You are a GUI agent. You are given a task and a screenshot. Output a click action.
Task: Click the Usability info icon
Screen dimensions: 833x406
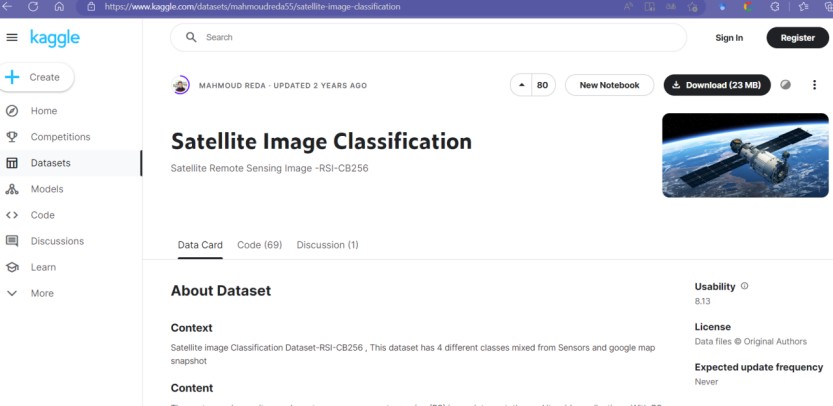coord(744,286)
